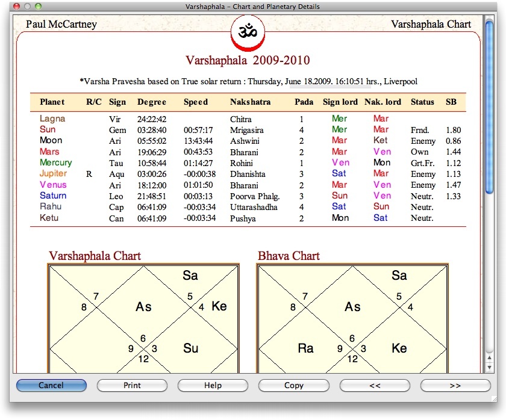Select the Saturn planet row
The height and width of the screenshot is (420, 506).
pos(53,196)
